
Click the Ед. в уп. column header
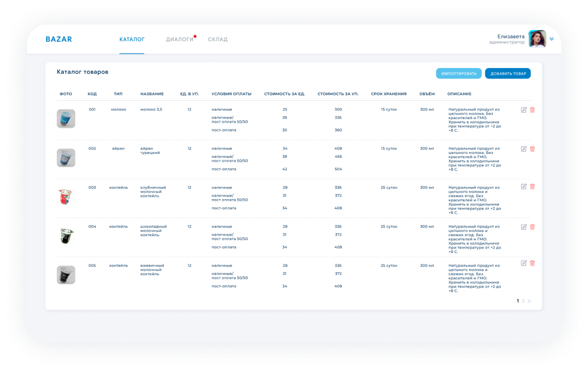190,94
